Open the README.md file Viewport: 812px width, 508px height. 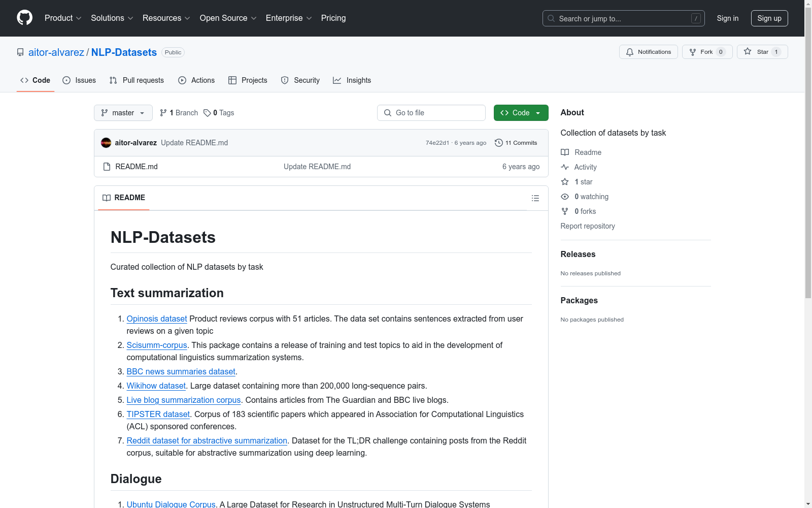(137, 167)
